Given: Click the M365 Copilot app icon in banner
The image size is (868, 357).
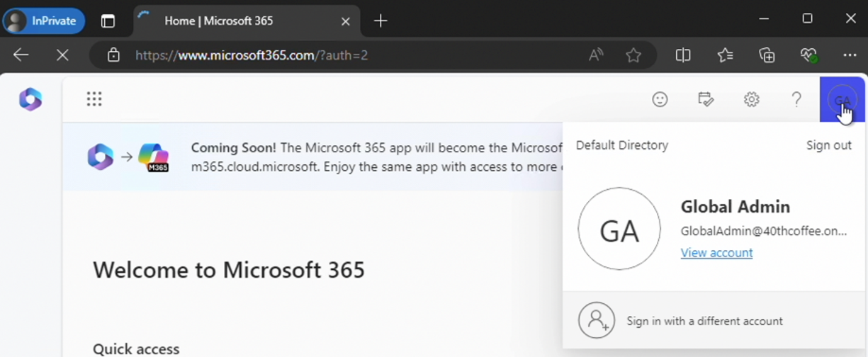Looking at the screenshot, I should pos(154,157).
